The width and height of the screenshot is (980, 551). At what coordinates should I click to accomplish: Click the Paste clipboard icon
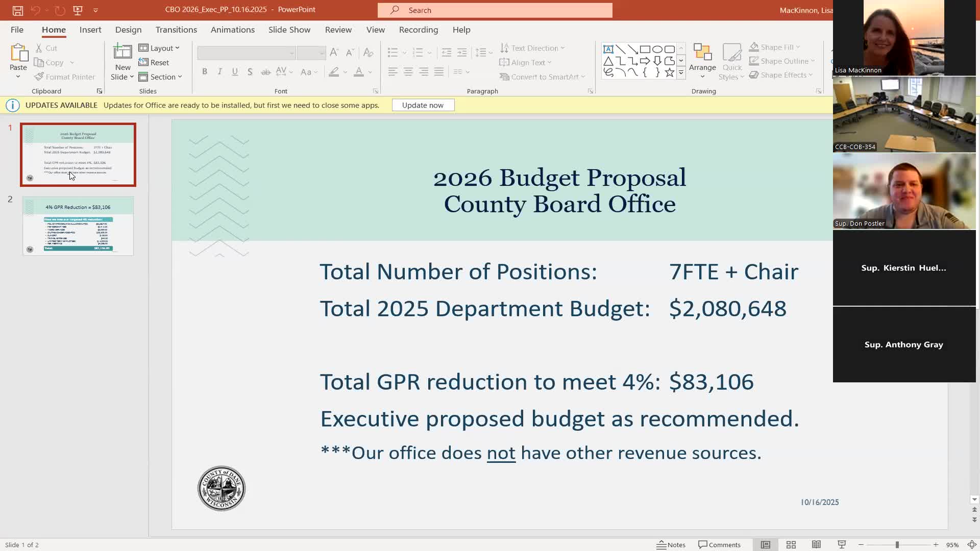pos(18,53)
